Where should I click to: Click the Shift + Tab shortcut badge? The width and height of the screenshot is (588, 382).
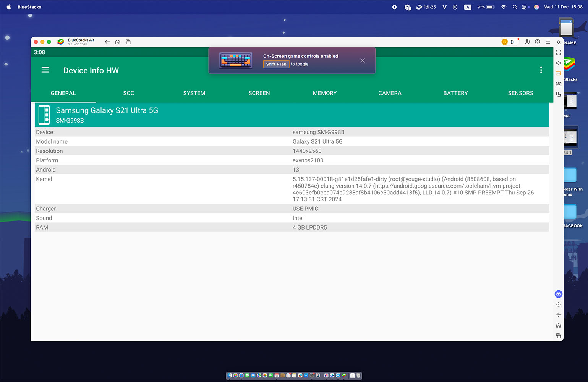click(x=276, y=64)
